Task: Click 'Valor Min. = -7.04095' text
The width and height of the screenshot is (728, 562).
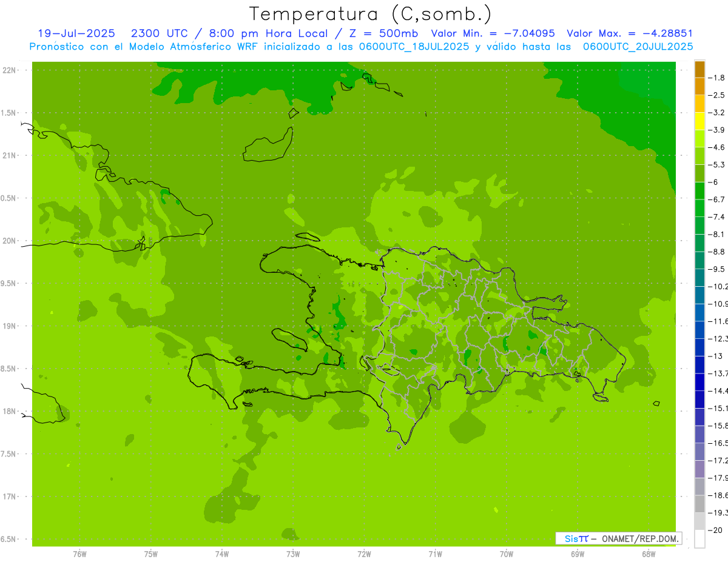Action: 493,33
